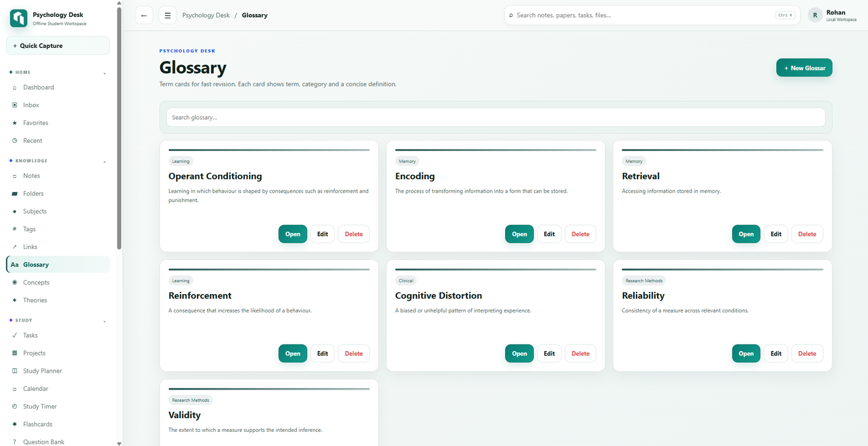
Task: Go to Favorites in the sidebar
Action: pyautogui.click(x=58, y=123)
